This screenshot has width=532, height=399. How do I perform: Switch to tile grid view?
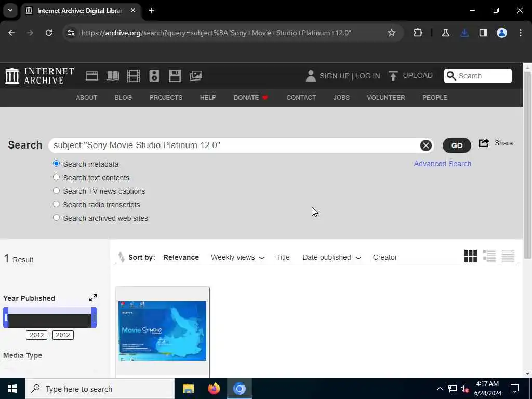[x=471, y=256]
